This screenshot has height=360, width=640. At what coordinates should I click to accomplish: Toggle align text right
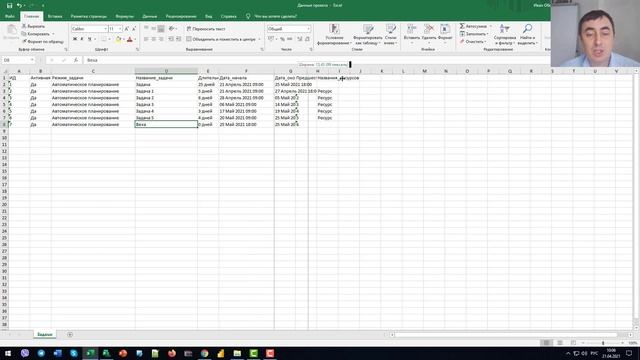[161, 39]
